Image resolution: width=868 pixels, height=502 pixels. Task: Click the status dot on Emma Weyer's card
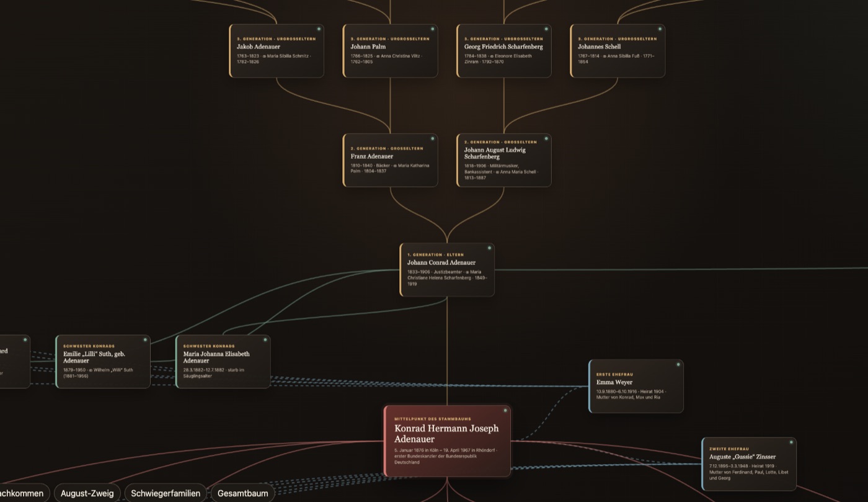[678, 364]
